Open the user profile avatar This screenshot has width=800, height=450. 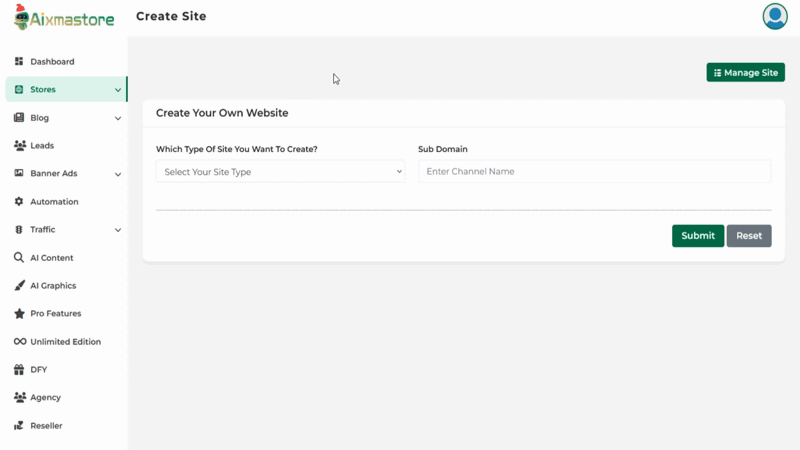pyautogui.click(x=774, y=16)
